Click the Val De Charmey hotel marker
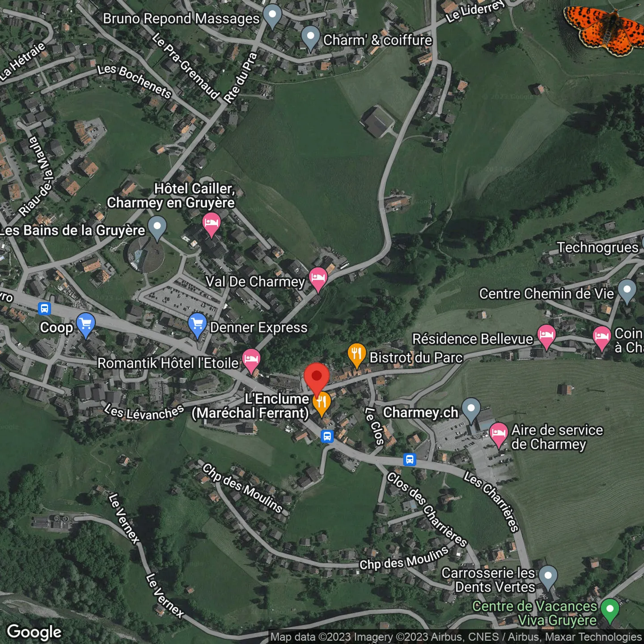The image size is (644, 644). click(318, 280)
